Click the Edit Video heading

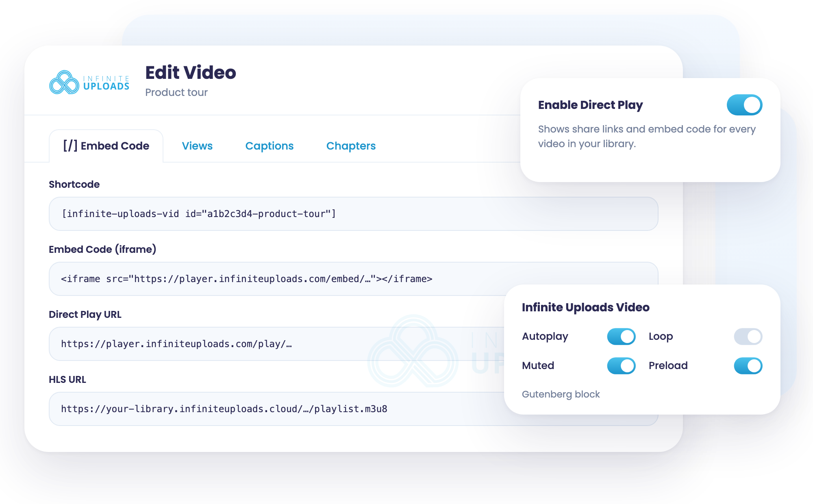click(191, 73)
